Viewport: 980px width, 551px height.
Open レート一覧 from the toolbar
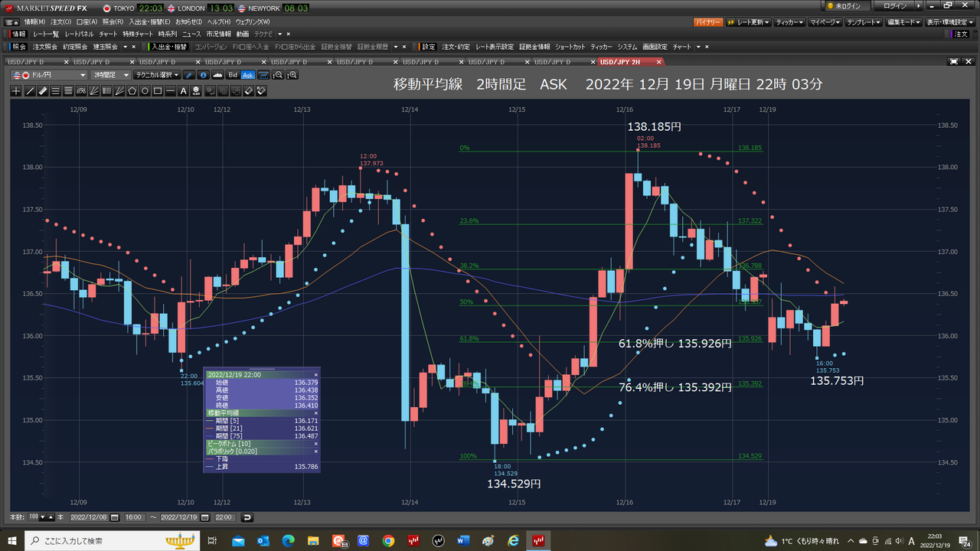46,34
